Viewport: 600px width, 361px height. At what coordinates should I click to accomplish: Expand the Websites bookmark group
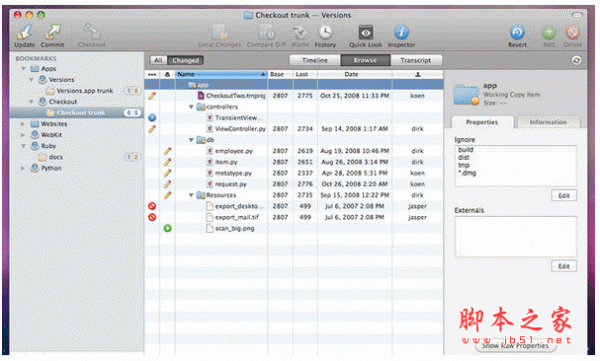[23, 124]
